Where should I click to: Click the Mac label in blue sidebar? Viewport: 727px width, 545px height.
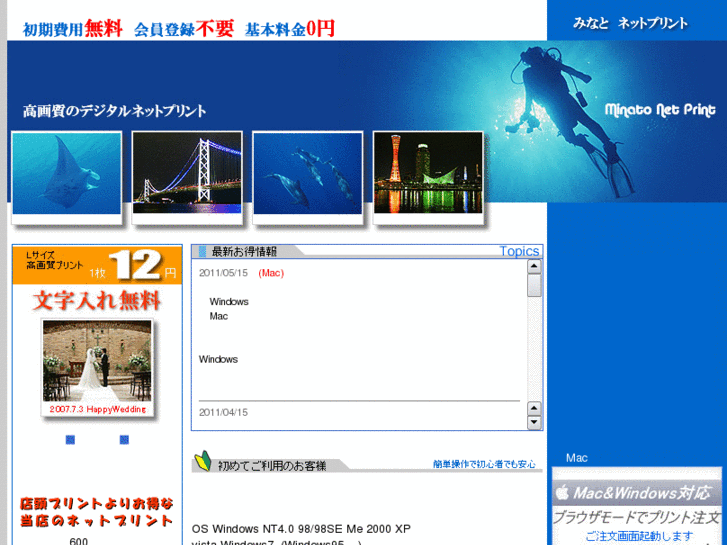[x=577, y=458]
